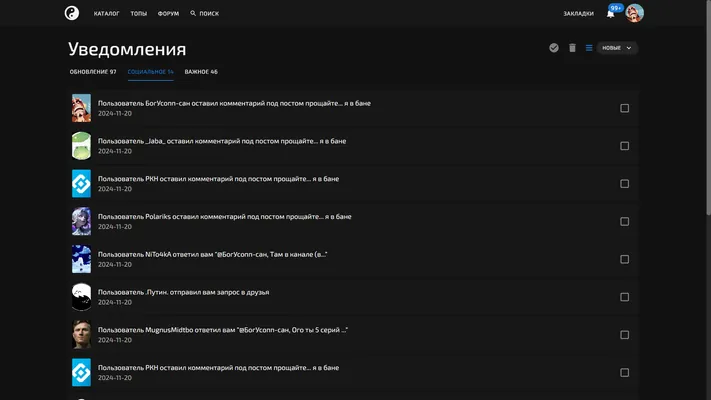Click the search magnifier ПОИСК
The image size is (711, 400).
(205, 14)
